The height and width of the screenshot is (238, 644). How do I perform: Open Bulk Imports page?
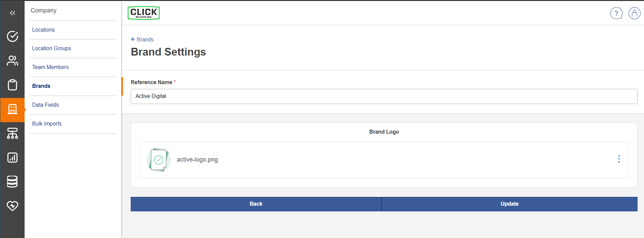point(47,124)
